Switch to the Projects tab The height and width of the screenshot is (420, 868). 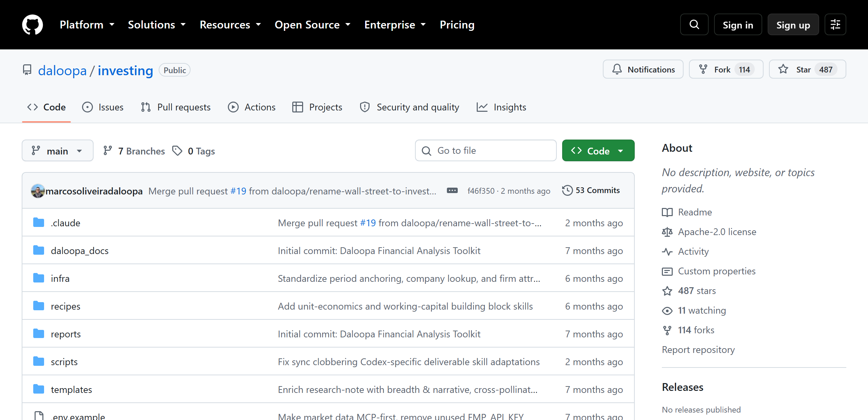[317, 107]
